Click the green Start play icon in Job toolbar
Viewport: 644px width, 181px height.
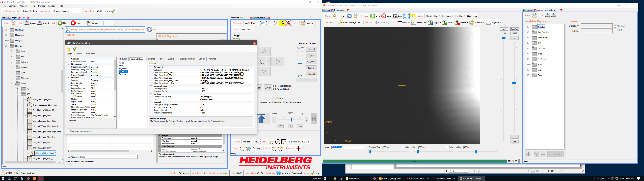[60, 23]
